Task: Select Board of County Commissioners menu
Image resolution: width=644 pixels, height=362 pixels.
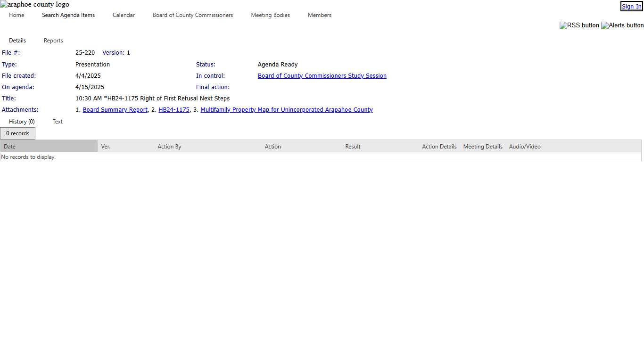Action: (x=193, y=15)
